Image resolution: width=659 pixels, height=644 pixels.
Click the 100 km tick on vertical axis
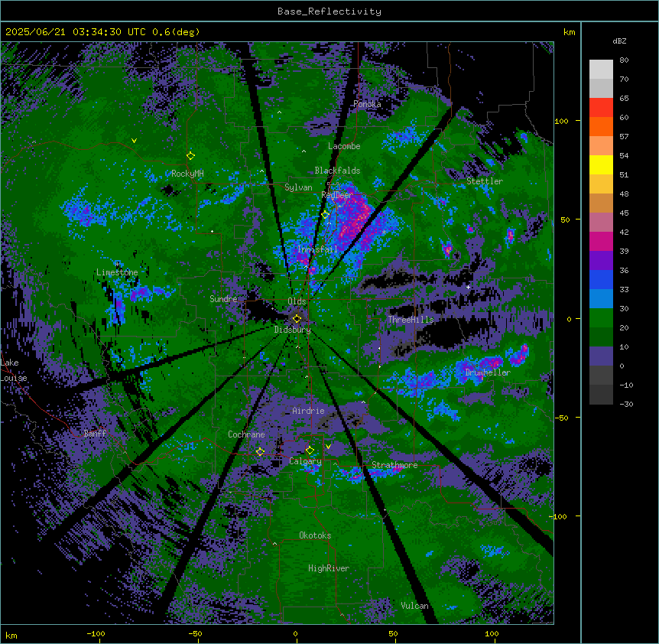tap(561, 121)
